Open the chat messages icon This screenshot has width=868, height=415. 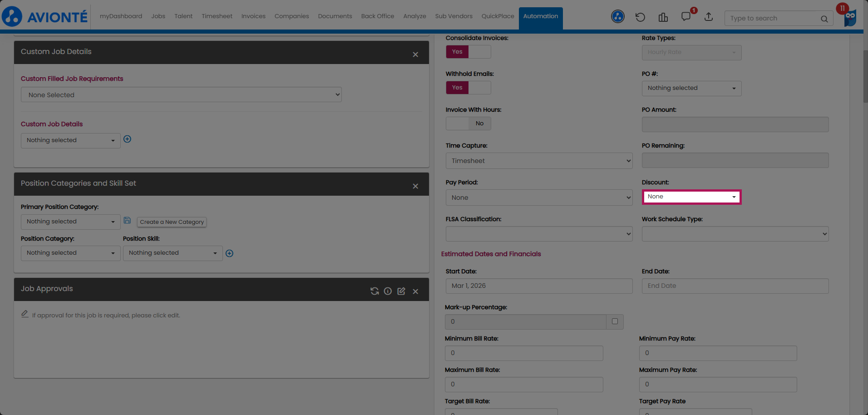tap(686, 17)
